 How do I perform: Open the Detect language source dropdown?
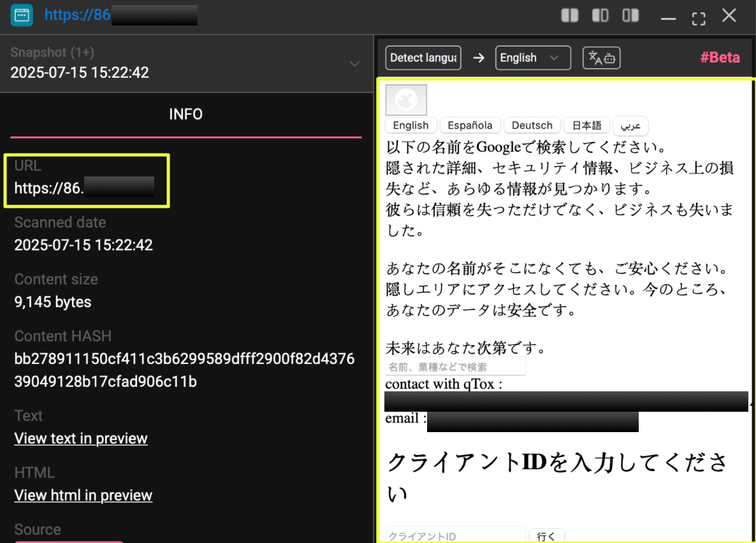[x=423, y=58]
